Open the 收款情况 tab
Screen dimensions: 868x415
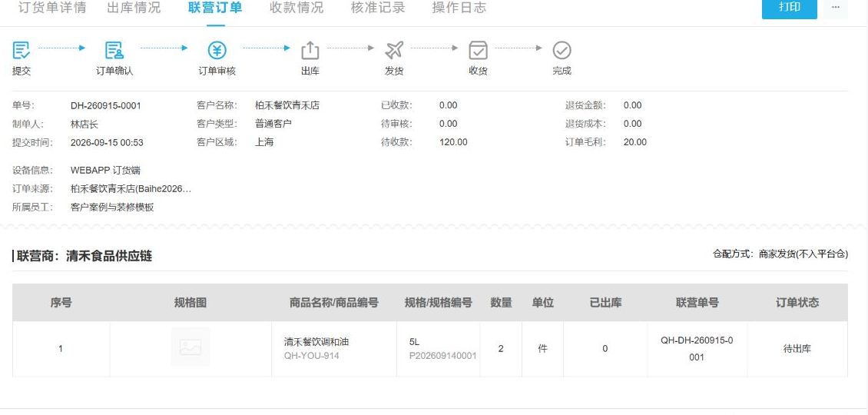click(297, 8)
